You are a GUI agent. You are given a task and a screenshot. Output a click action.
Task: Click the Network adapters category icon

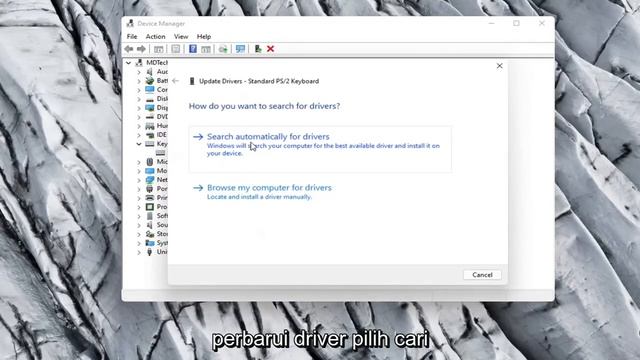(x=150, y=180)
